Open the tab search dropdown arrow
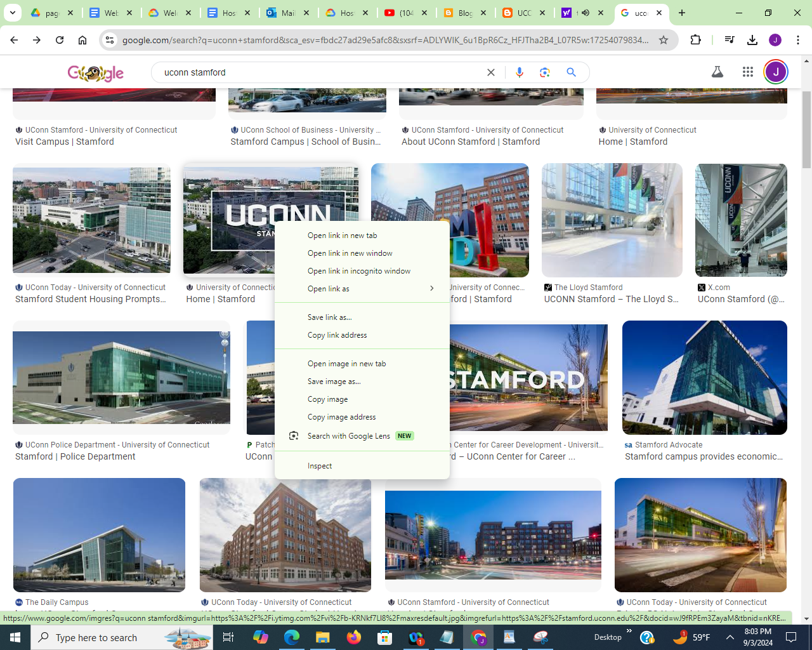The width and height of the screenshot is (812, 650). click(x=13, y=13)
